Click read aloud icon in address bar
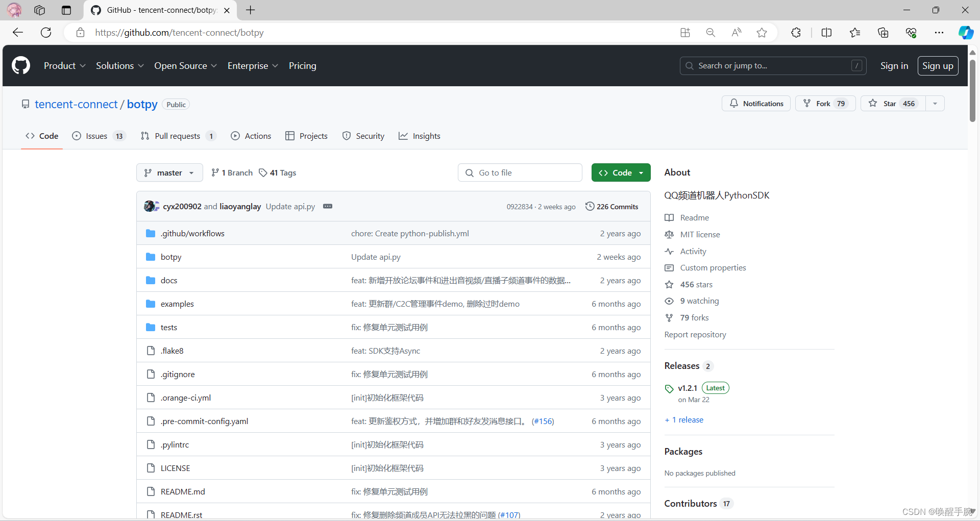The image size is (980, 521). (x=736, y=33)
